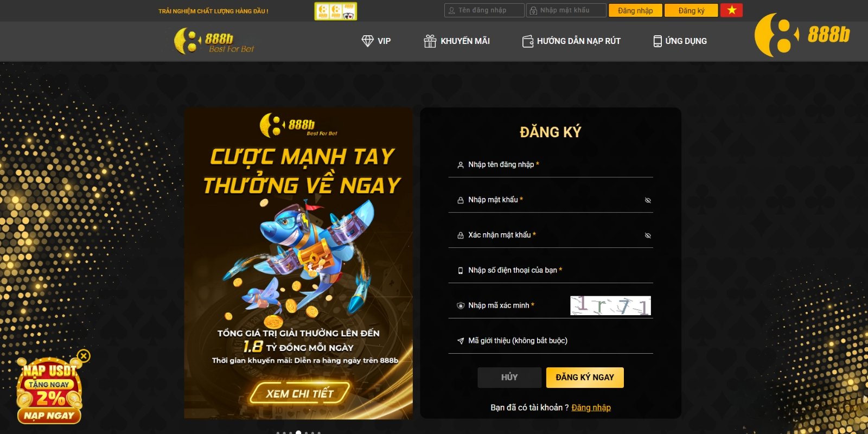
Task: Close the Nạp USDT floating promo
Action: 84,356
